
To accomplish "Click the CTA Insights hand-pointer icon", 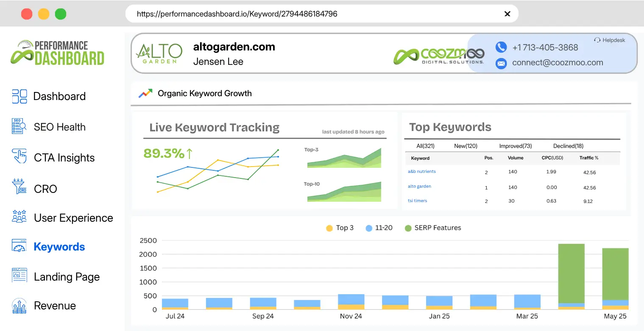I will [x=20, y=157].
